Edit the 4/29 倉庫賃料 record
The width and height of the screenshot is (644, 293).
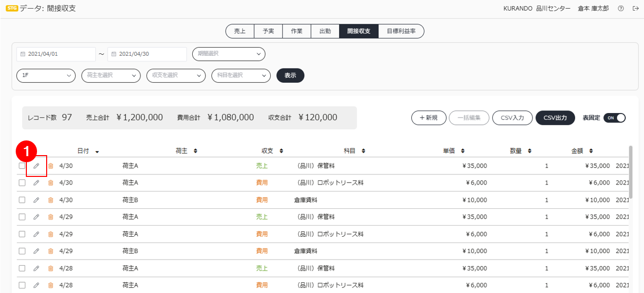[36, 251]
